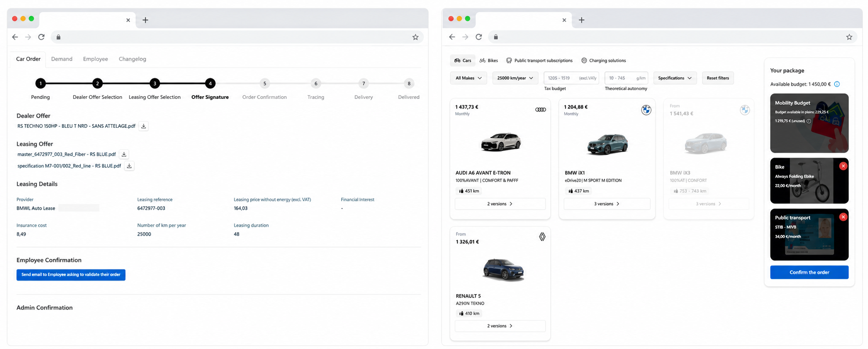This screenshot has height=349, width=868.
Task: Select the Charging solutions tab
Action: click(604, 61)
